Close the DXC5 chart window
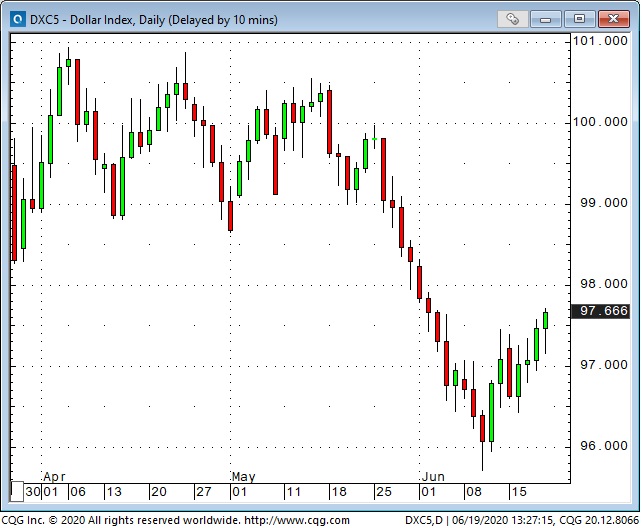 (x=613, y=19)
